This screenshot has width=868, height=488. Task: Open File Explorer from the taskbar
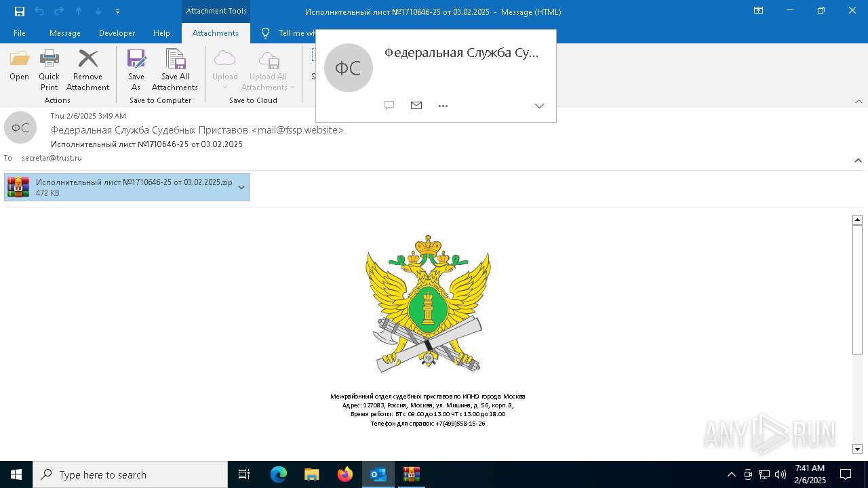312,474
